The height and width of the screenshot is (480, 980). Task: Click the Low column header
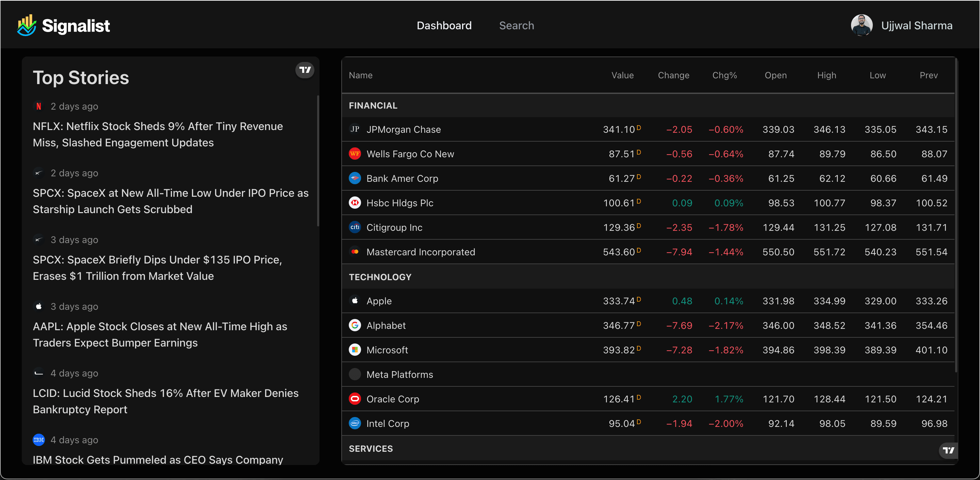point(877,75)
